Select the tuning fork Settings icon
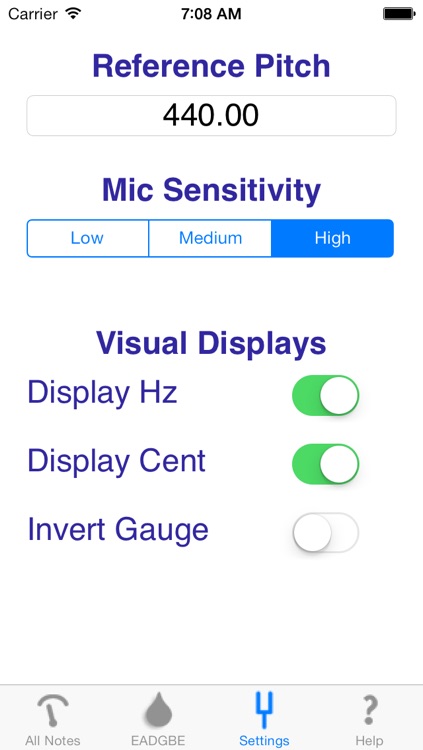The width and height of the screenshot is (423, 750). [264, 710]
